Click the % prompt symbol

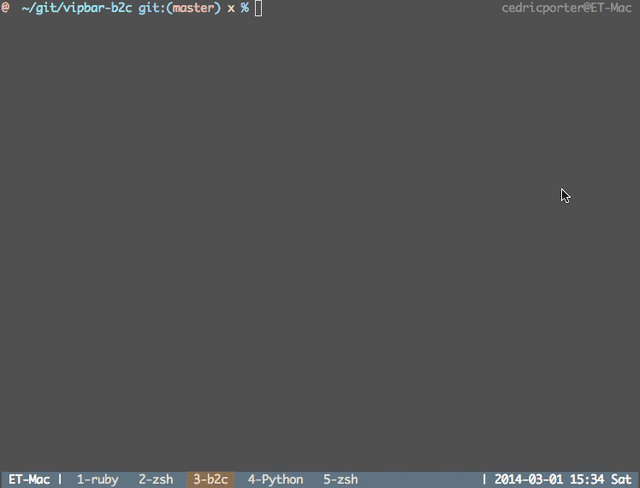coord(244,8)
